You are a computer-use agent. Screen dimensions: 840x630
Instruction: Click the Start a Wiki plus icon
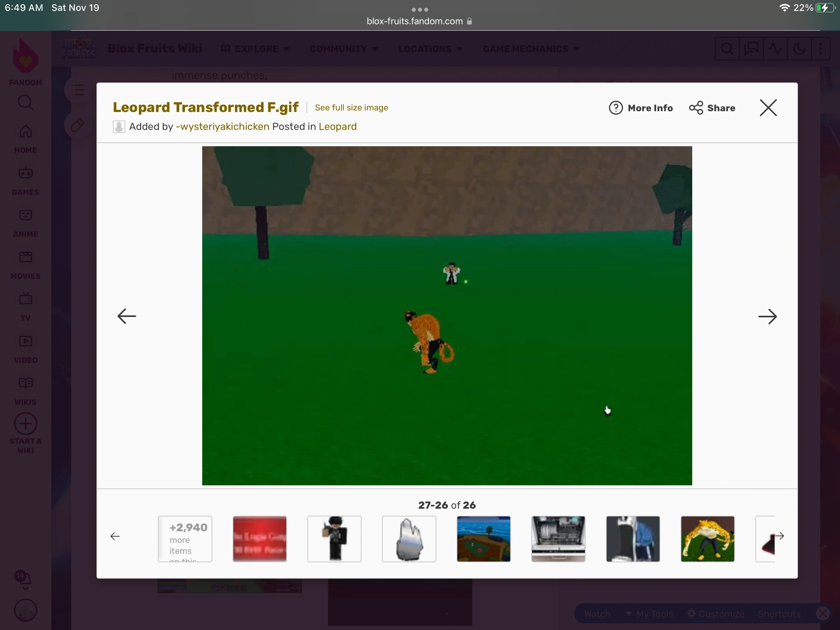26,424
